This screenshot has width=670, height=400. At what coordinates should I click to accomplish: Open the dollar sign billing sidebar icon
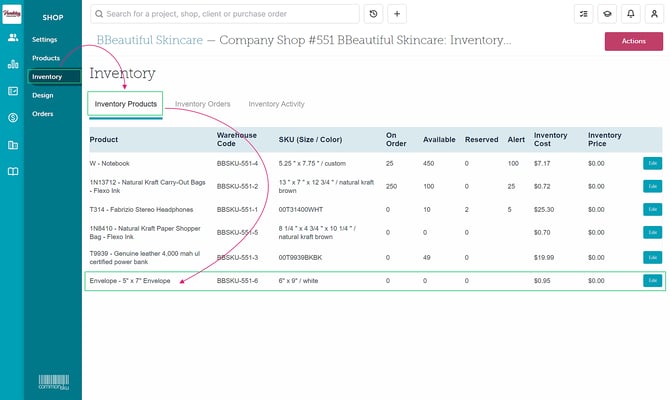coord(13,118)
